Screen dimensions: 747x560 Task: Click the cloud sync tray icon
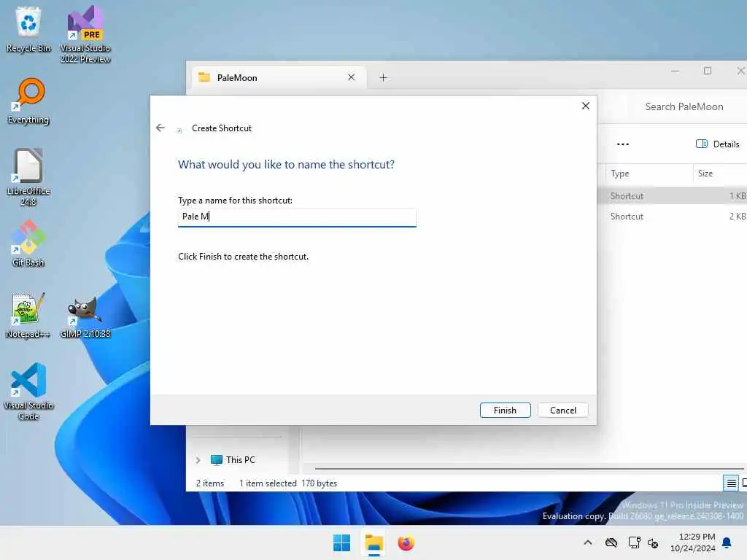pos(611,542)
